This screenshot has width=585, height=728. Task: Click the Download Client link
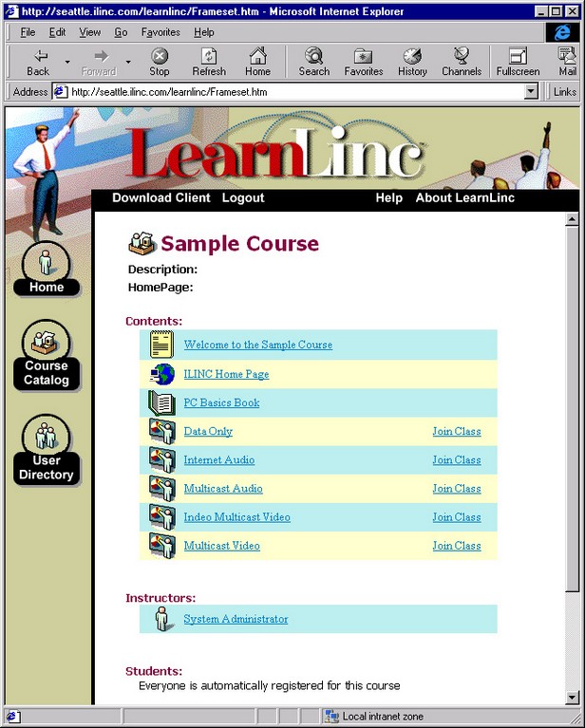point(161,197)
